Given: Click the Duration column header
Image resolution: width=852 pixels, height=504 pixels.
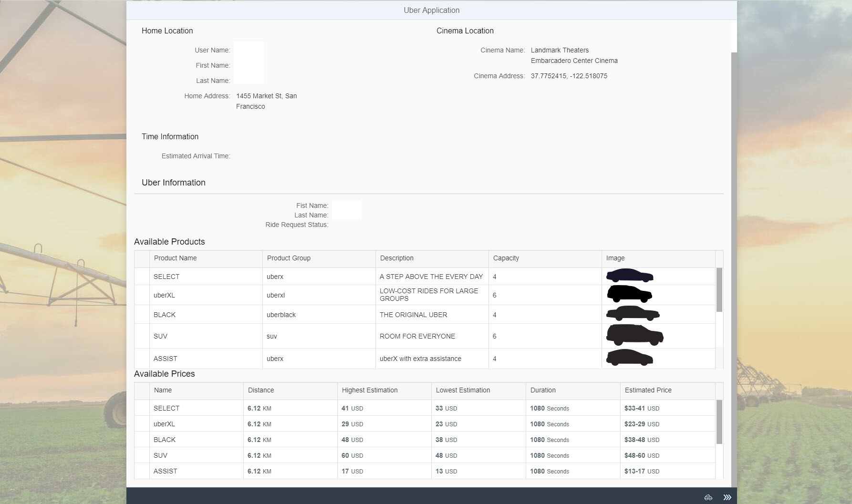Looking at the screenshot, I should (543, 390).
